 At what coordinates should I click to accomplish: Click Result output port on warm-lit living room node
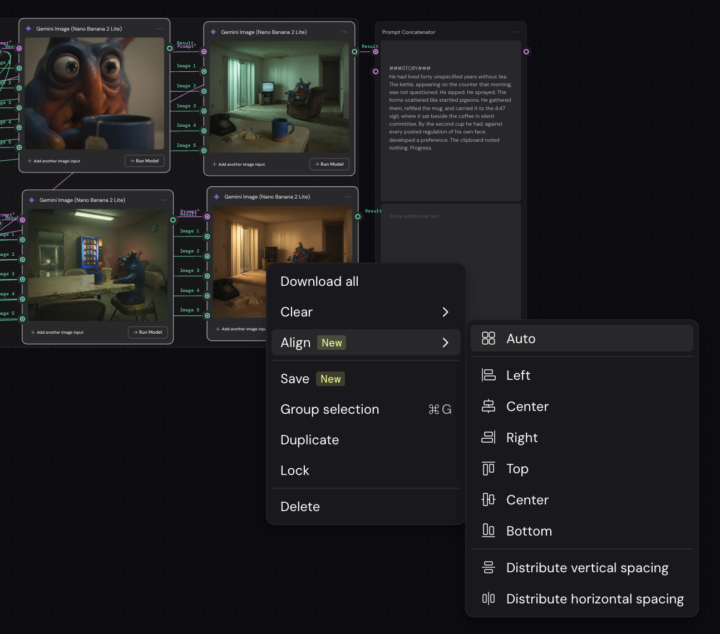tap(358, 217)
